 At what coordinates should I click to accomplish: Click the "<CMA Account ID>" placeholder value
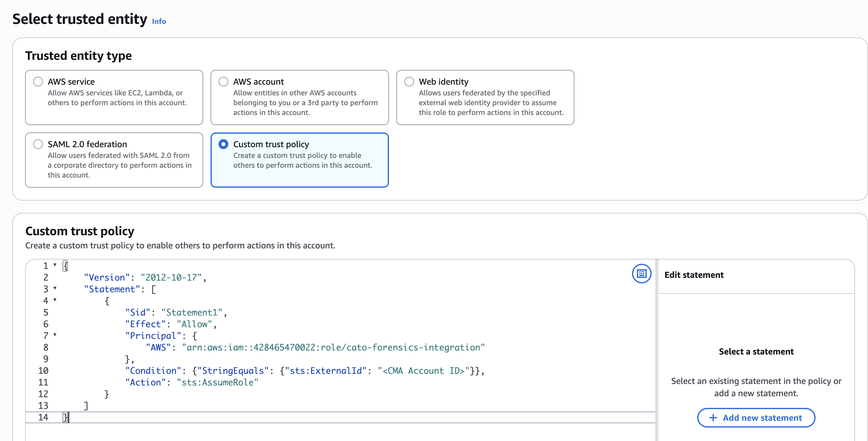(424, 371)
